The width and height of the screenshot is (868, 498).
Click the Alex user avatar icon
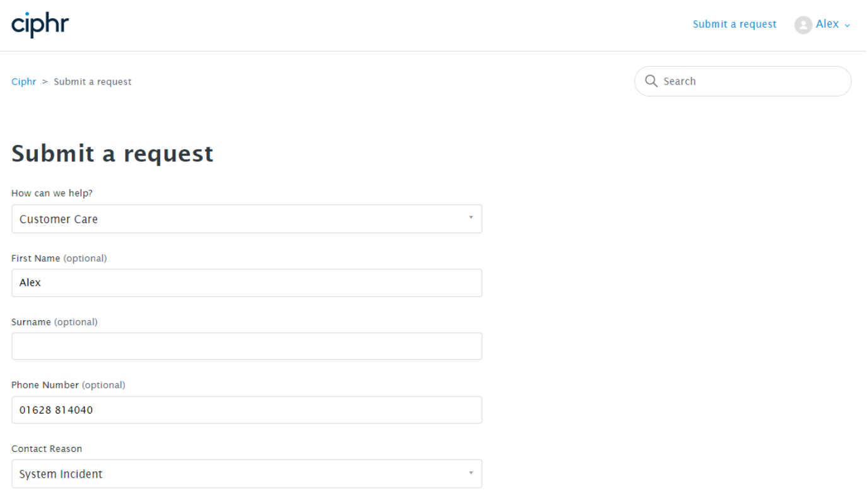[x=803, y=25]
